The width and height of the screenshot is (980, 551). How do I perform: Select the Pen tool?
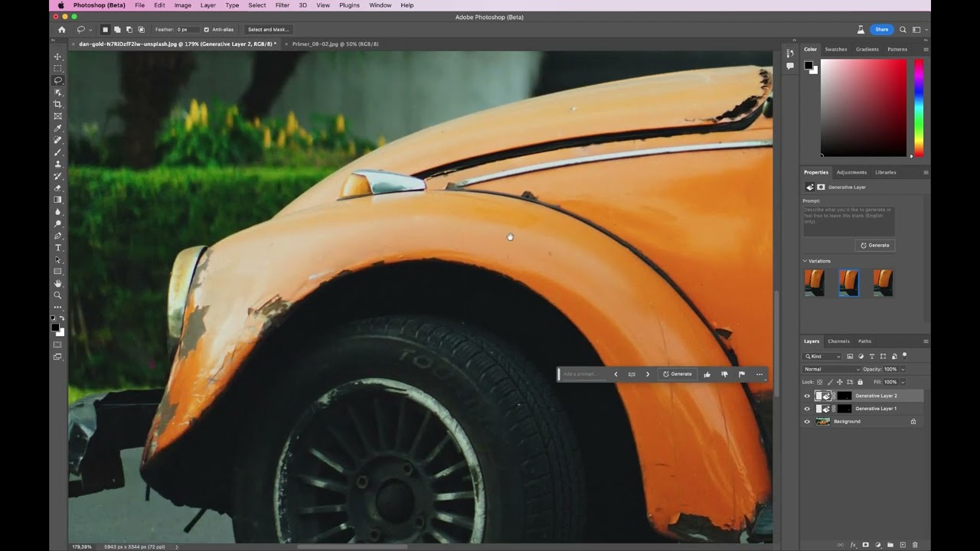(x=57, y=236)
